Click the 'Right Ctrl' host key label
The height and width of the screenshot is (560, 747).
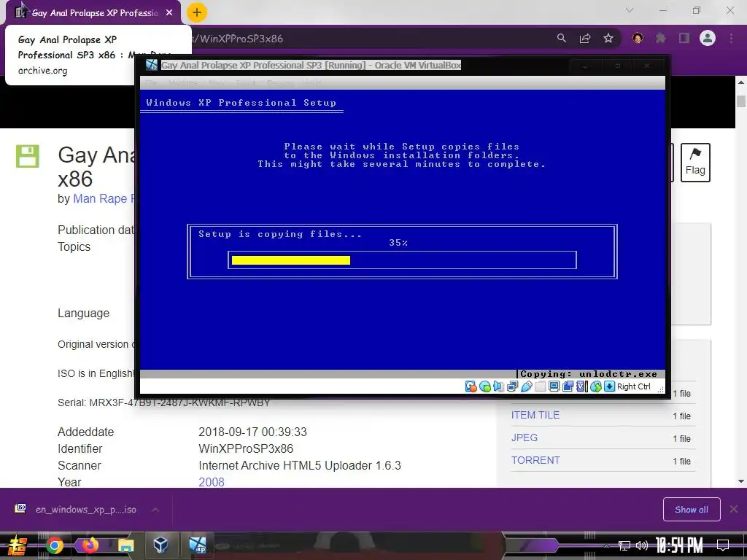pyautogui.click(x=634, y=386)
